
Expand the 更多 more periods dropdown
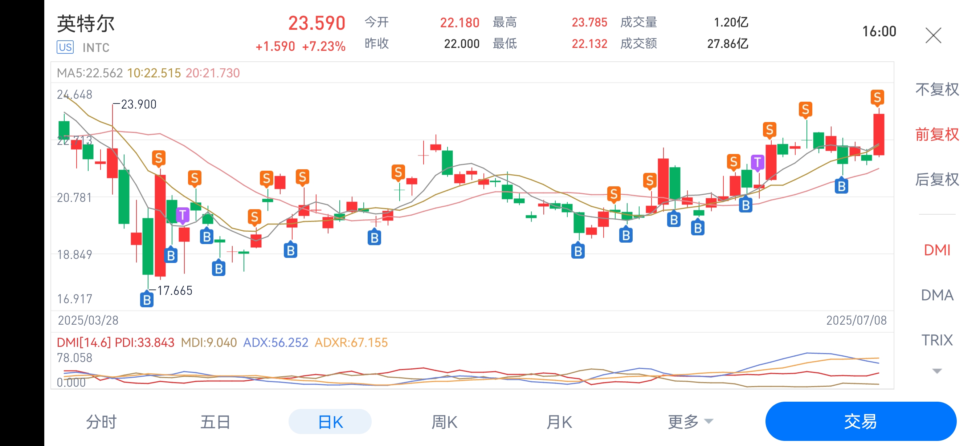(690, 422)
